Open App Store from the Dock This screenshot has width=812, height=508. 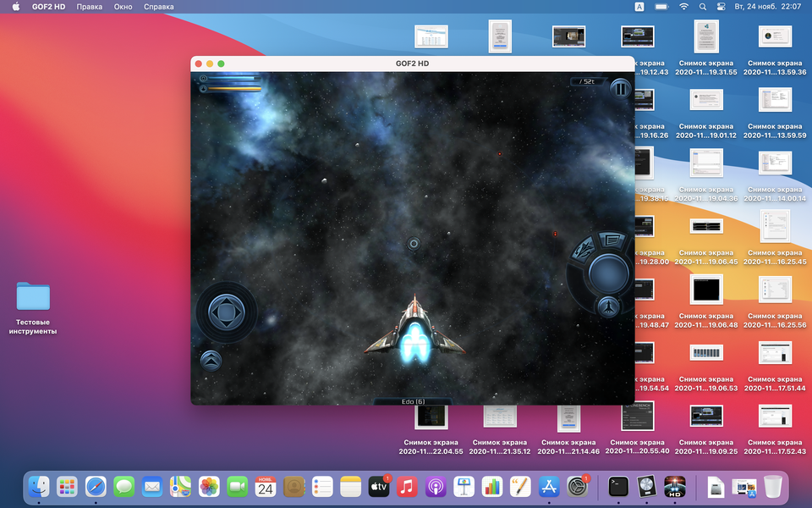[x=549, y=487]
